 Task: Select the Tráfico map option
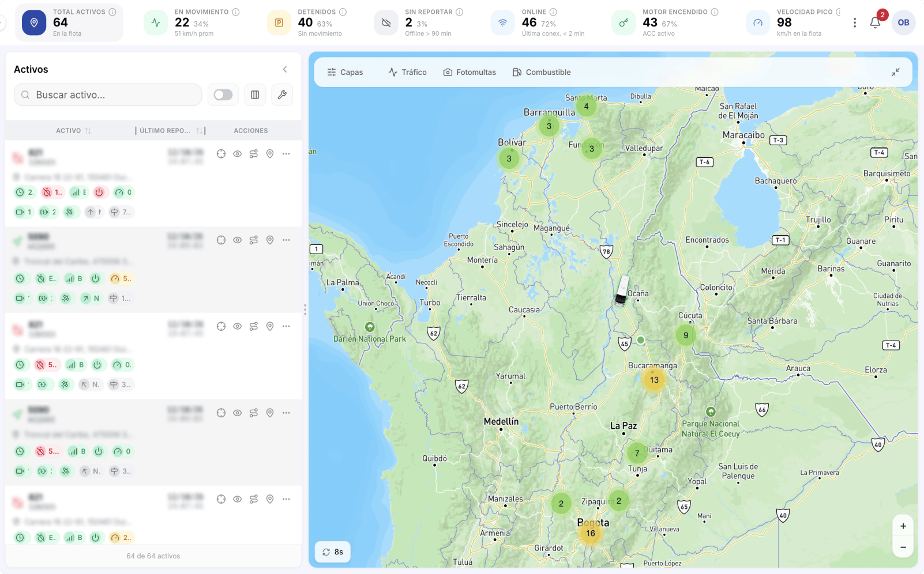(408, 72)
